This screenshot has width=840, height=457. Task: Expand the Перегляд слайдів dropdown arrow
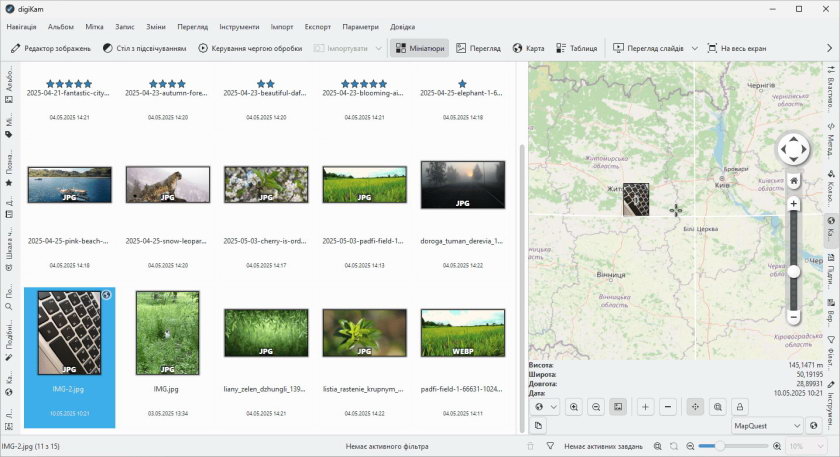693,48
